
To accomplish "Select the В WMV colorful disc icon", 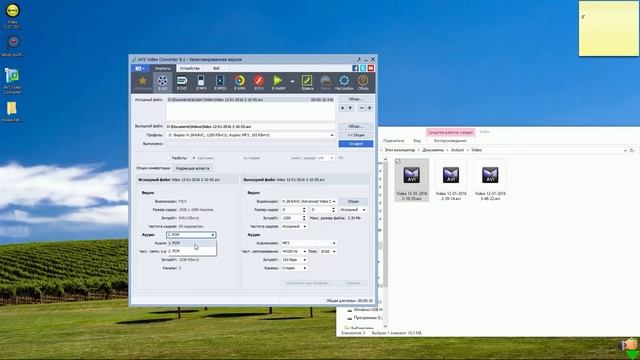I will click(x=240, y=82).
